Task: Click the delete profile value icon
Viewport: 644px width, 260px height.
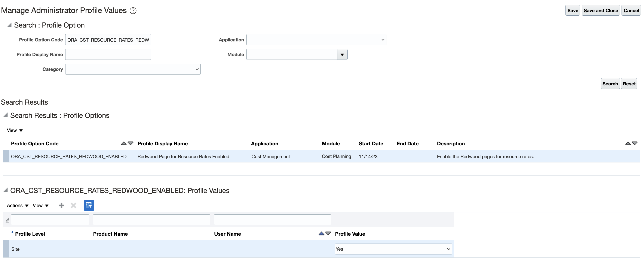Action: click(x=73, y=205)
